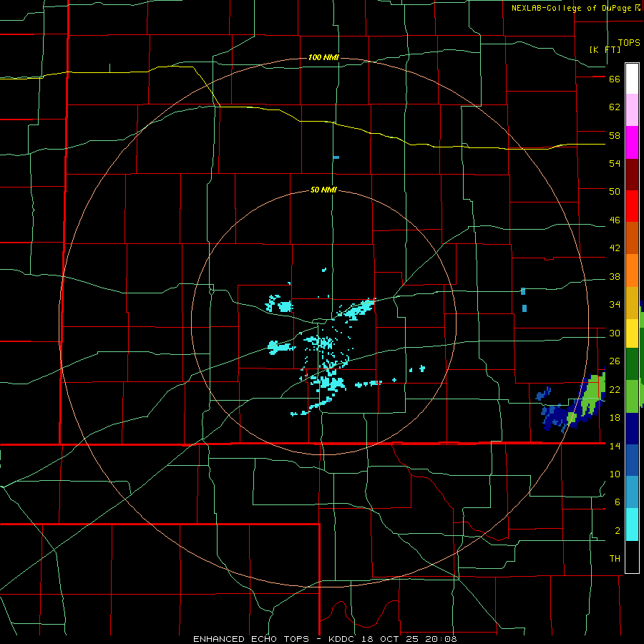This screenshot has width=644, height=644.
Task: Click the cyan swatch above the 2 label
Action: coord(632,525)
